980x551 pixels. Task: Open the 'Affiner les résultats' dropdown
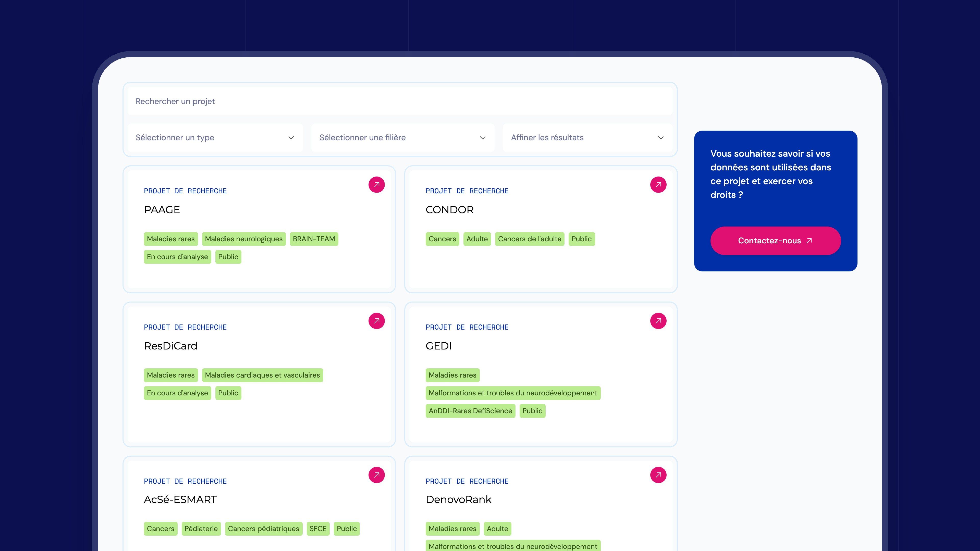[587, 138]
